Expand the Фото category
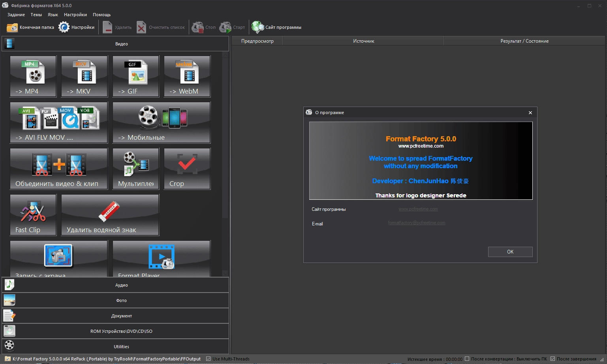This screenshot has height=364, width=607. (x=115, y=300)
